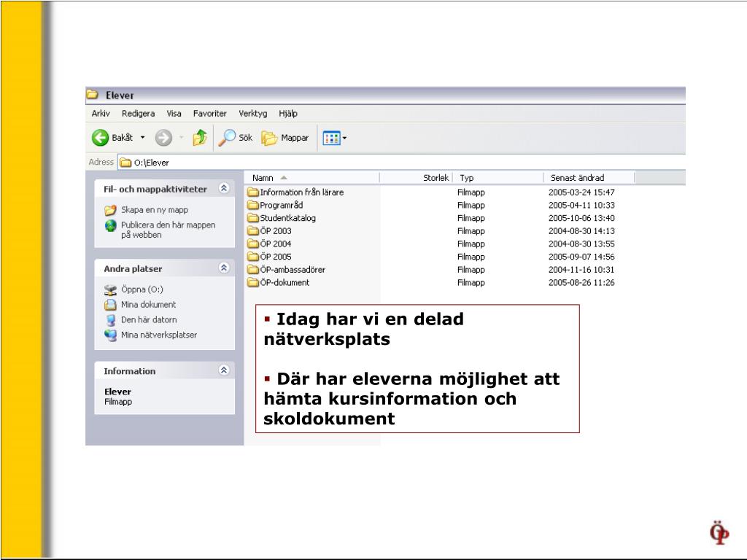Click the address field showing O:\Elever
This screenshot has width=747, height=560.
[x=401, y=163]
